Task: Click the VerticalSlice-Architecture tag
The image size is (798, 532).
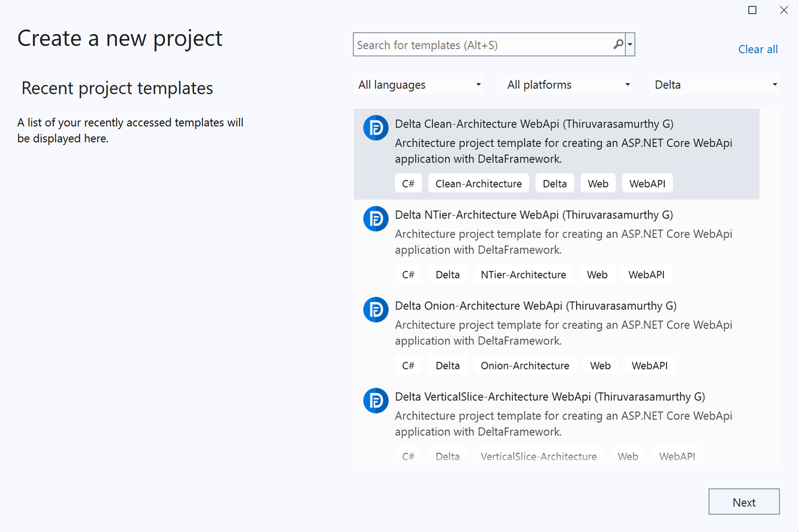Action: 538,456
